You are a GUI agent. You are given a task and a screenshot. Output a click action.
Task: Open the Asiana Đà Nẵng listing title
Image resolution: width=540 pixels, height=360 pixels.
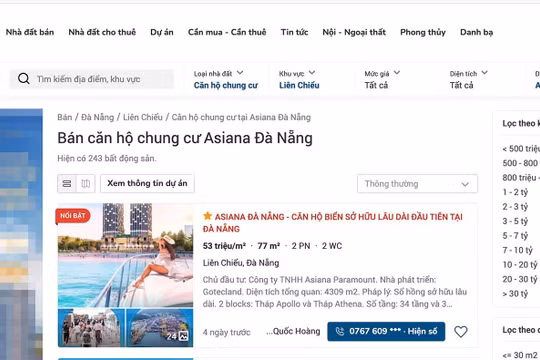[332, 223]
